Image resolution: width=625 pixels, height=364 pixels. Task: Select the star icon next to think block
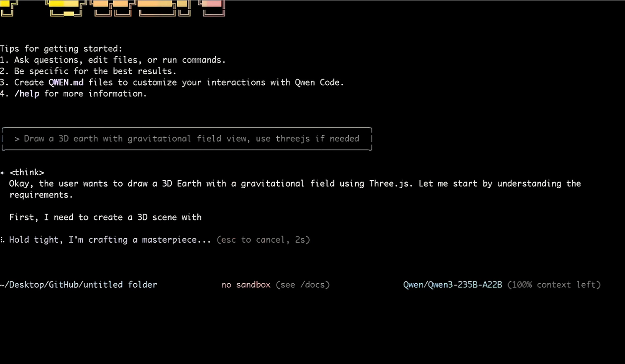[3, 172]
